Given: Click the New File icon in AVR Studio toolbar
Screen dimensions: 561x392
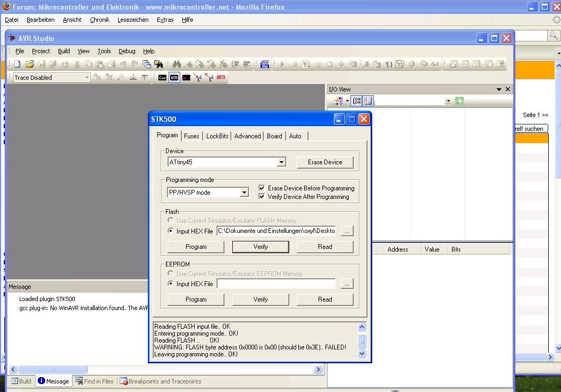Looking at the screenshot, I should tap(17, 64).
